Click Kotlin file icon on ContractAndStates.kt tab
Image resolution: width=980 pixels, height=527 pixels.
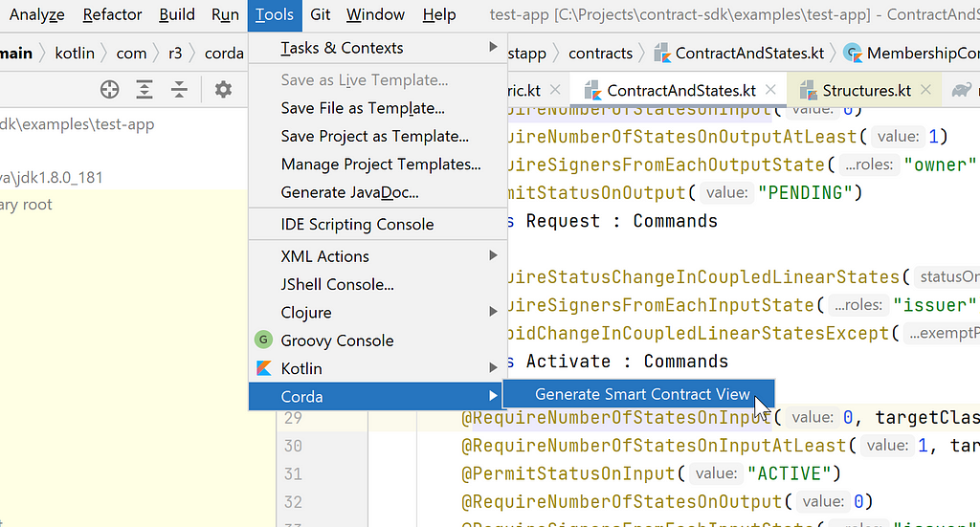592,91
